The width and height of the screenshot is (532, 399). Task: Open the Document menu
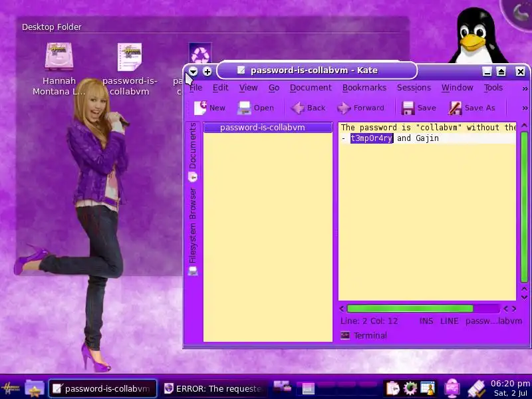pyautogui.click(x=311, y=88)
